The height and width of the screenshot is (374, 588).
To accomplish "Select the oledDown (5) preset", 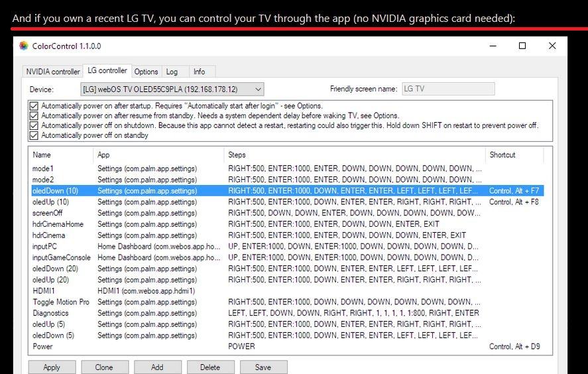I will point(288,336).
